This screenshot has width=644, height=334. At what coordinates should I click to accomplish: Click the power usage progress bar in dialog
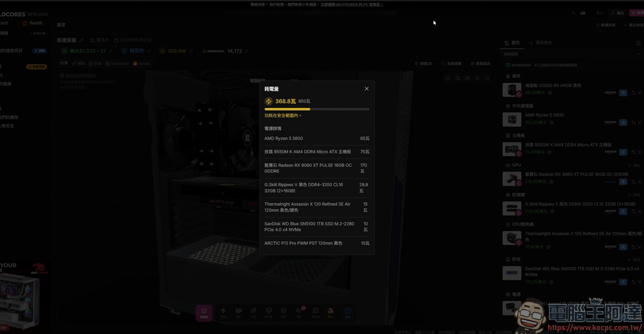point(317,109)
